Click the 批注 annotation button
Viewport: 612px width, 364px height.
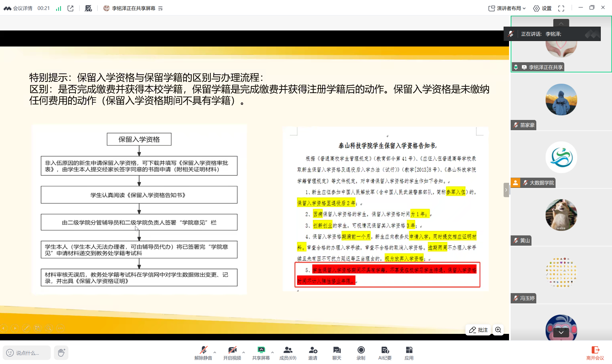478,330
